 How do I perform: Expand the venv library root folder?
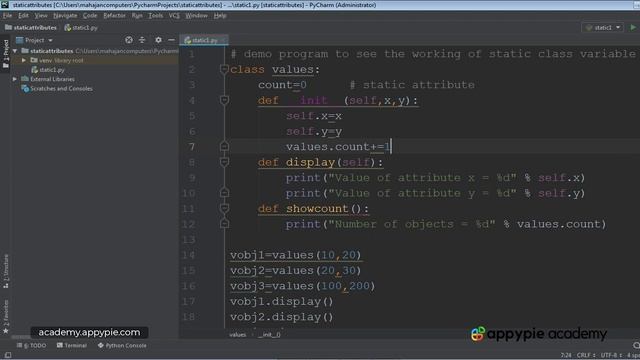click(x=24, y=60)
